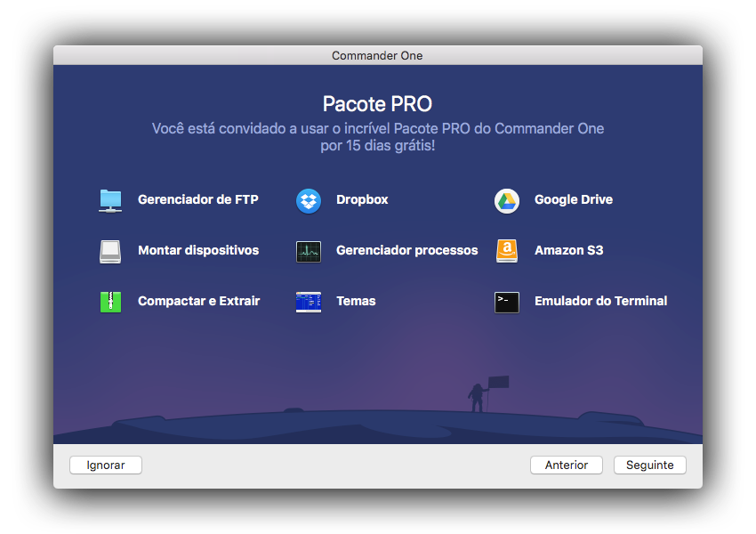Click the Commander One title bar

point(377,55)
